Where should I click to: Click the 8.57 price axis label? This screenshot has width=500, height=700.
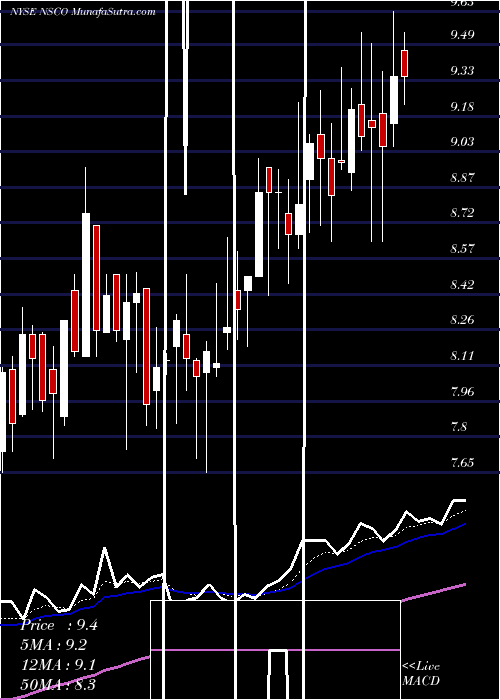[x=462, y=248]
